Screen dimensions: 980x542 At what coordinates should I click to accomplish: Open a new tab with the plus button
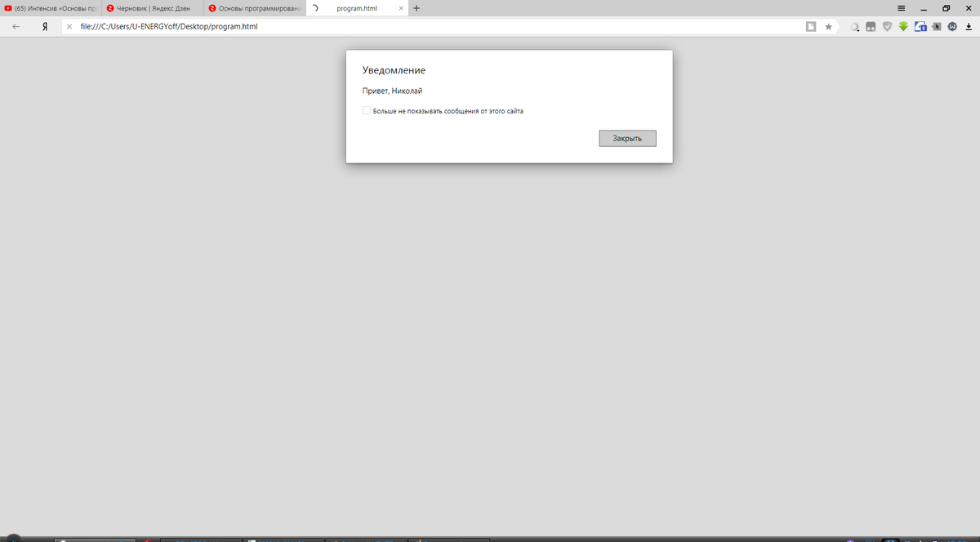click(416, 8)
